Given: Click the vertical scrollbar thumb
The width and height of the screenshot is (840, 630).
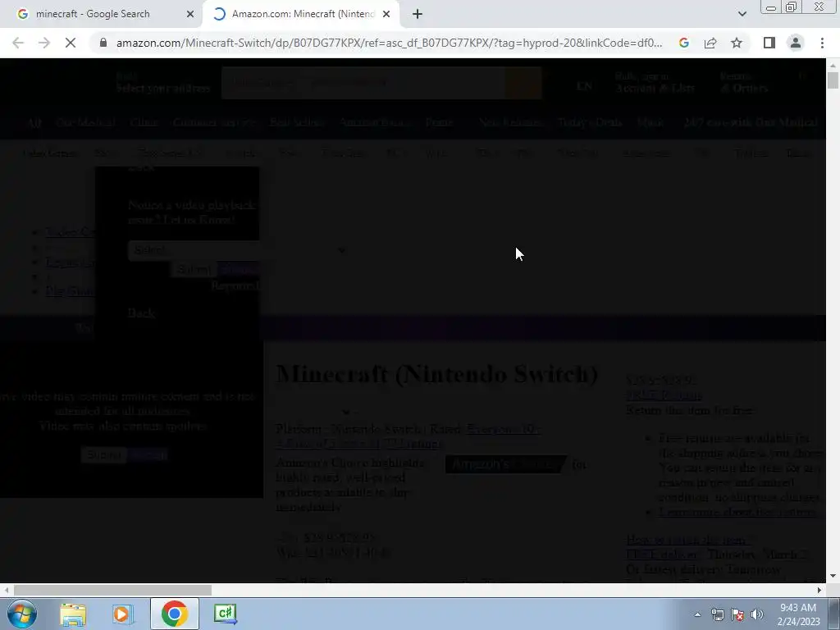Looking at the screenshot, I should (833, 80).
